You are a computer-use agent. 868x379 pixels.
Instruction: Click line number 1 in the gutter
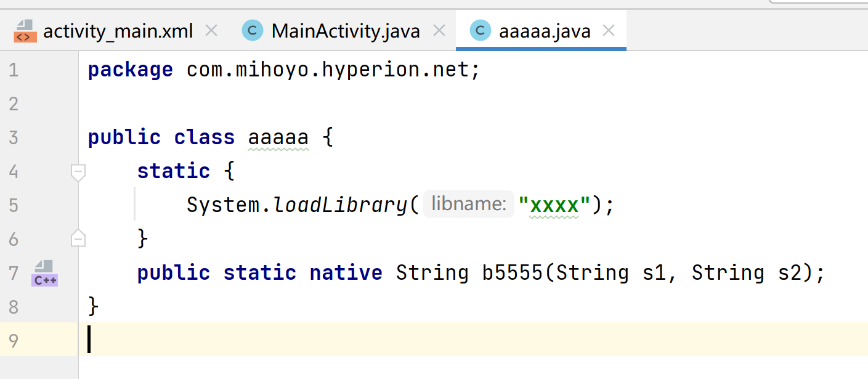pyautogui.click(x=14, y=70)
